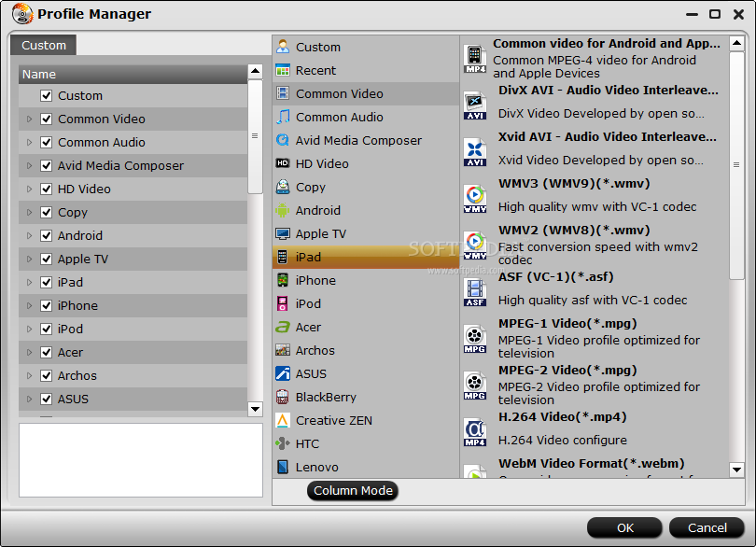Select the WMV2 (WMV8)(*.wmv) profile
Image resolution: width=756 pixels, height=547 pixels.
point(595,245)
